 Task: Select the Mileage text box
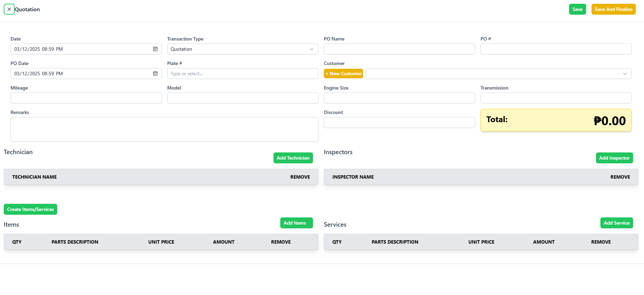[x=86, y=98]
